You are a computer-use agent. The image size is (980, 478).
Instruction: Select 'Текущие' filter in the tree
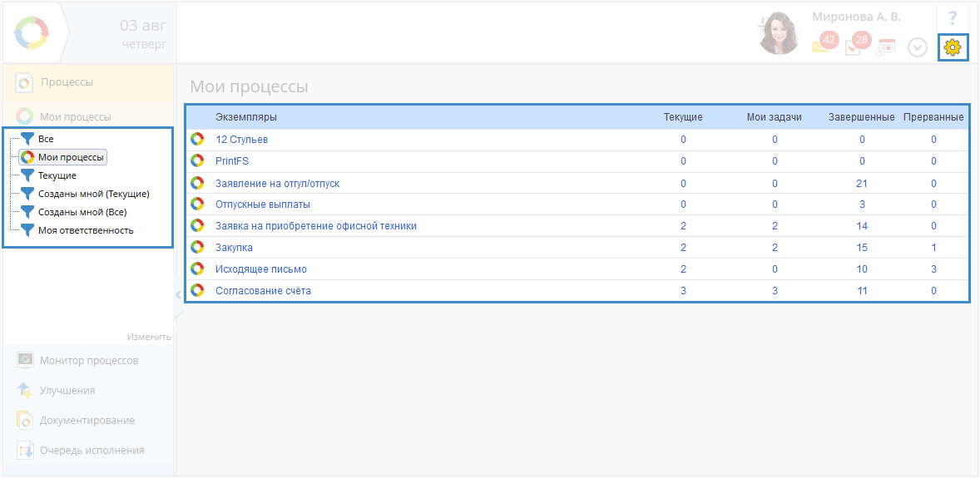[x=57, y=175]
